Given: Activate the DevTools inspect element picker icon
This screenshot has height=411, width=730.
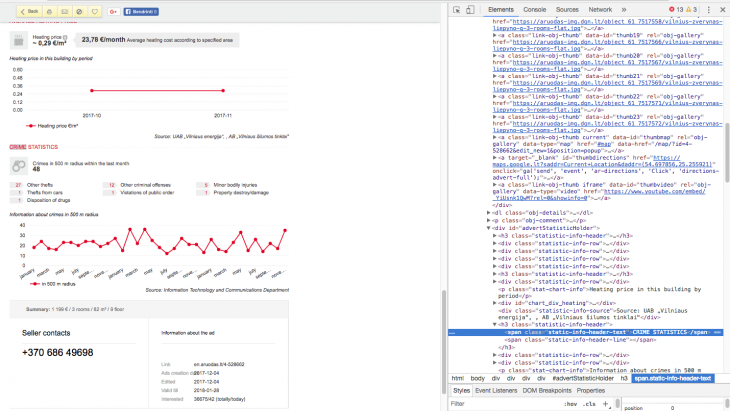Looking at the screenshot, I should [x=456, y=9].
